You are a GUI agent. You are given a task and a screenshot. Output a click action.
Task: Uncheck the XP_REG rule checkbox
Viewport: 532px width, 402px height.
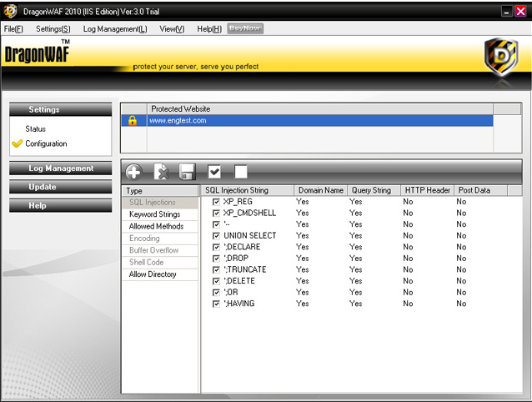(x=216, y=202)
